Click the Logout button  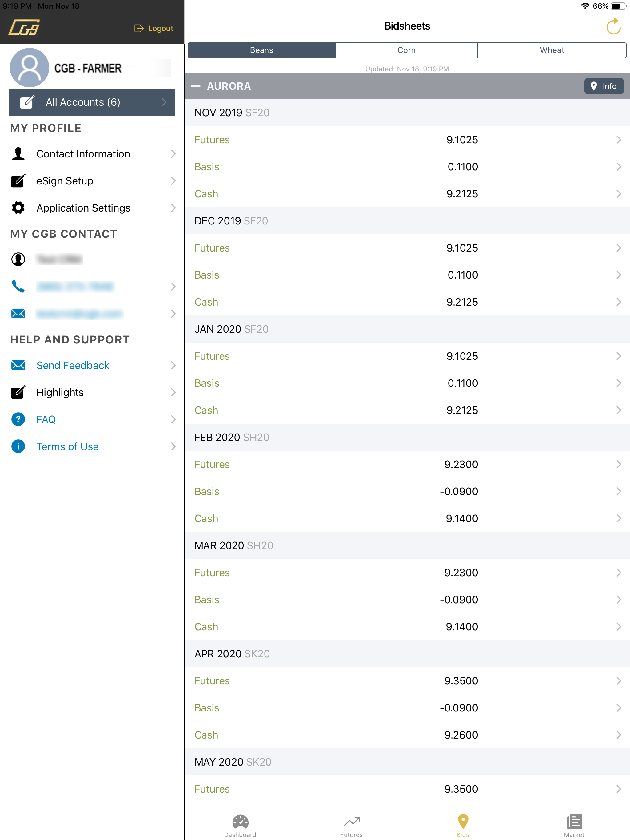(x=154, y=29)
